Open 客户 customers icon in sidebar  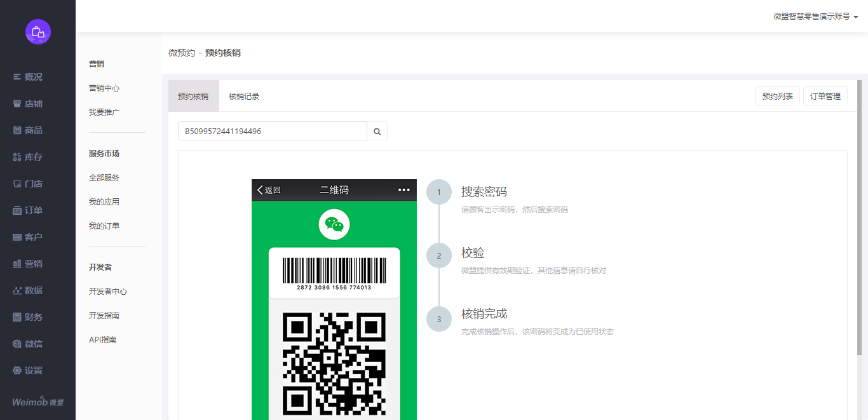tap(17, 237)
